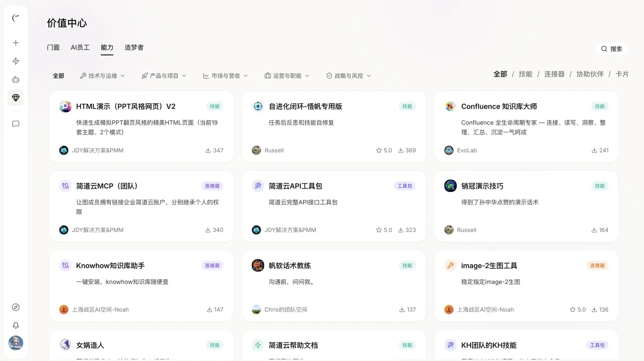Image resolution: width=644 pixels, height=361 pixels.
Task: Click the EvoLab author name
Action: tap(467, 150)
